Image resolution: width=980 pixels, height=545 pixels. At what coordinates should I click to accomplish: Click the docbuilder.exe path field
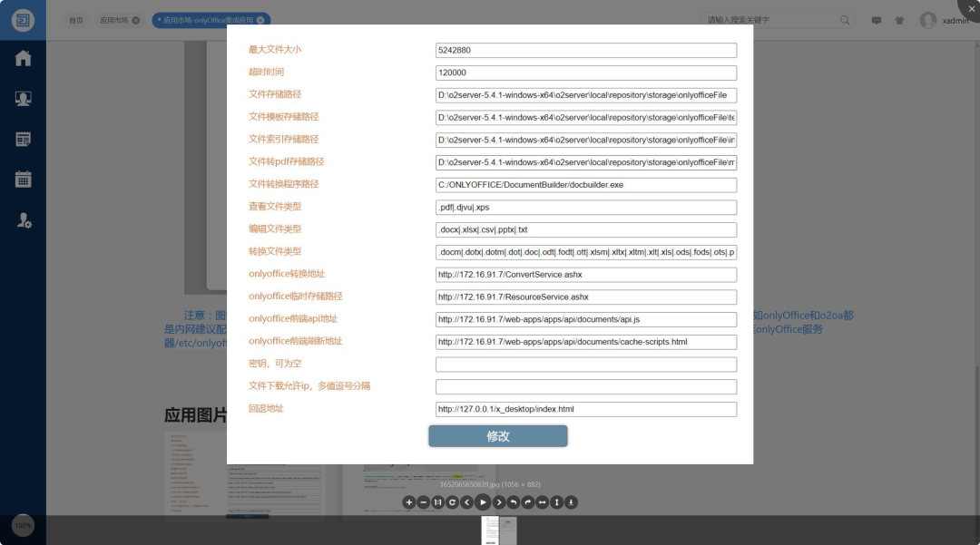point(585,185)
